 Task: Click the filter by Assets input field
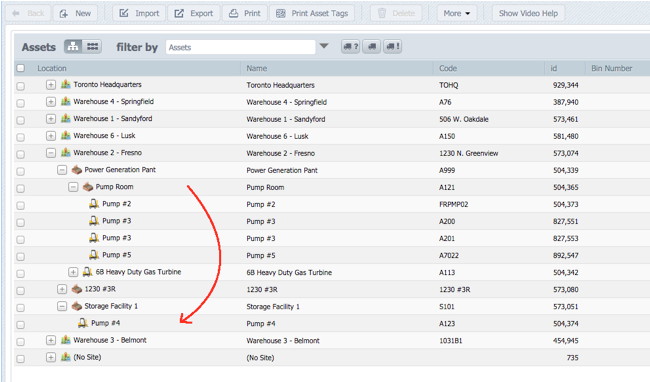click(240, 47)
